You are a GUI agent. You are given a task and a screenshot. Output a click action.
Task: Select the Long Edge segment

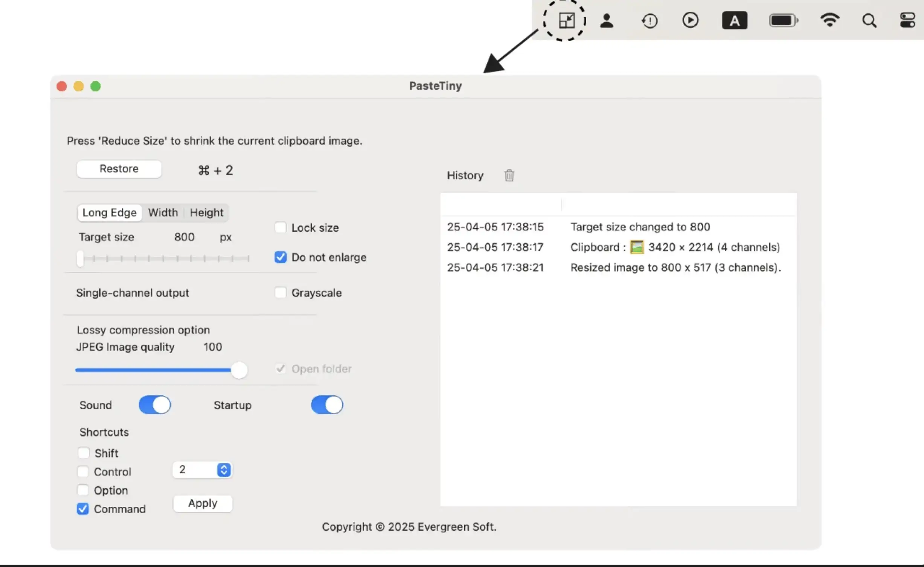click(x=110, y=213)
